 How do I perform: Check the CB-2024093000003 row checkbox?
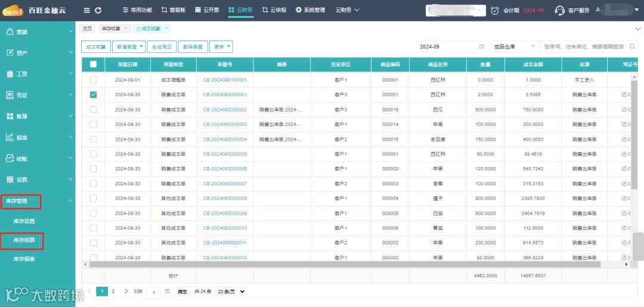click(x=93, y=124)
